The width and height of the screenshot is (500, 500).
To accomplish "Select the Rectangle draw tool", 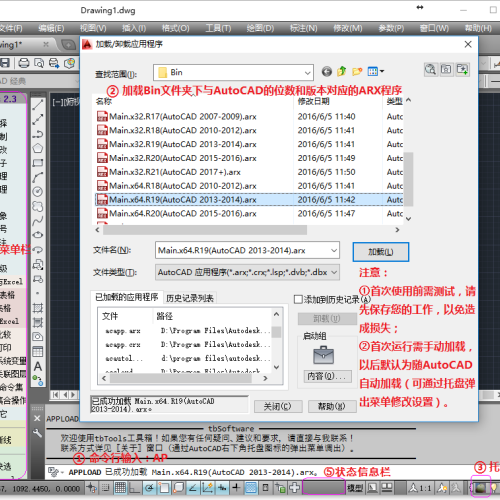I will (x=38, y=163).
